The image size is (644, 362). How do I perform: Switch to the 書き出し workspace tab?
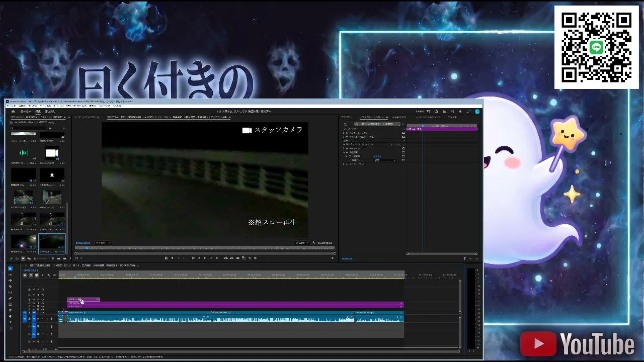click(x=50, y=111)
